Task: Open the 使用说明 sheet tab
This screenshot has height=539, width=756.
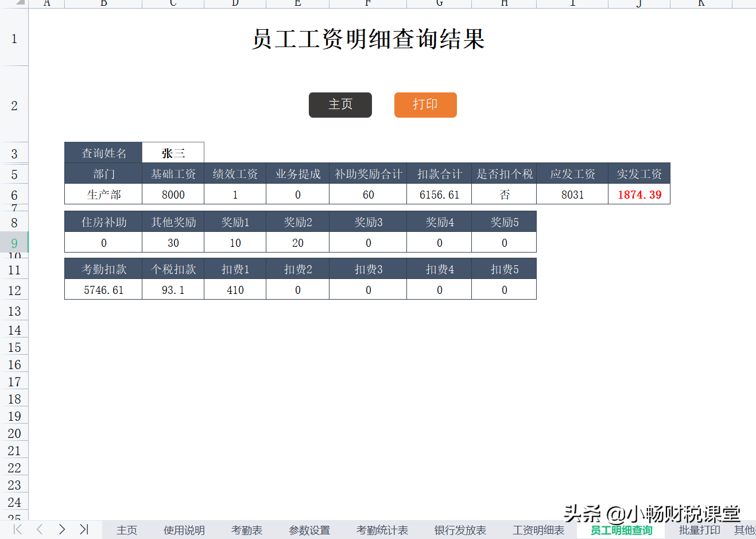Action: coord(184,530)
